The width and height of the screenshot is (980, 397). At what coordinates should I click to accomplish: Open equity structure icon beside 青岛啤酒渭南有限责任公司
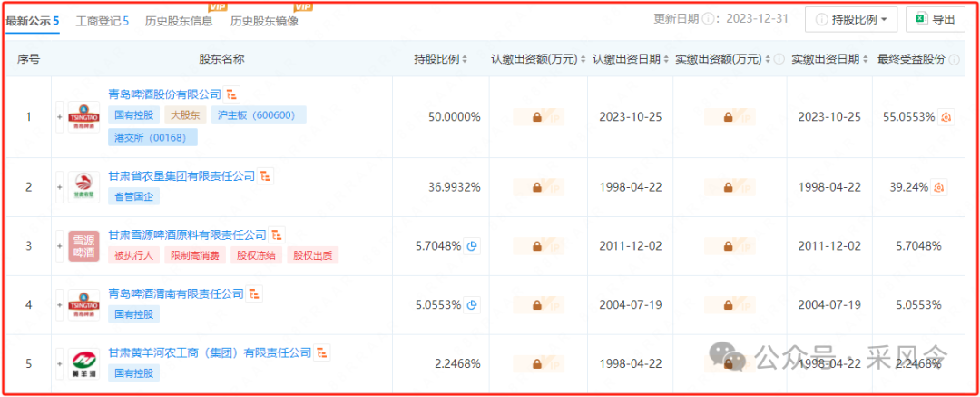[254, 293]
